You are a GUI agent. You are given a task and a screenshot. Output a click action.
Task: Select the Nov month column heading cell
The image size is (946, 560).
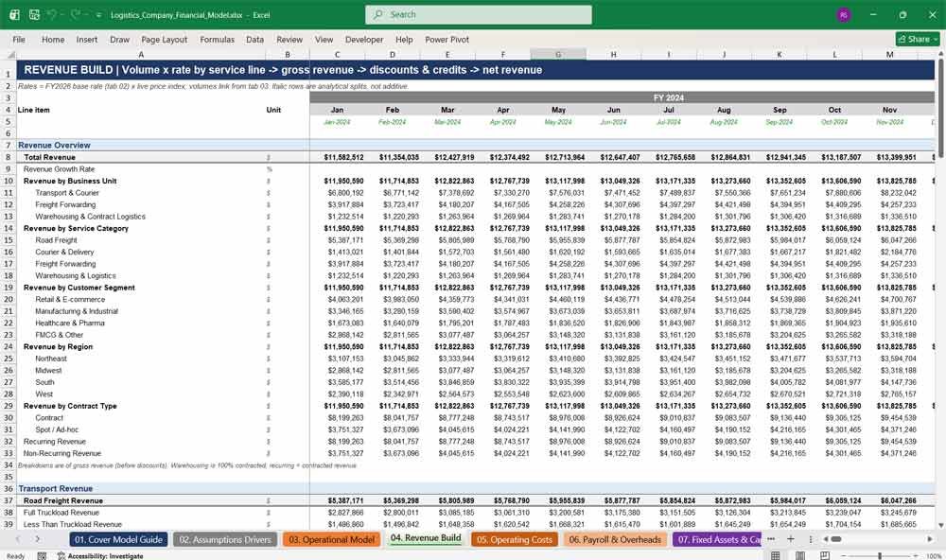[890, 110]
